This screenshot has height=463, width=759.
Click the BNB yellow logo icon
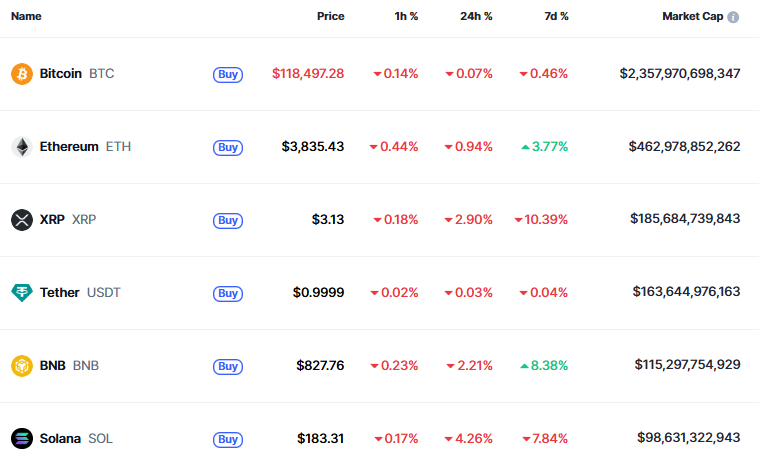(x=22, y=366)
